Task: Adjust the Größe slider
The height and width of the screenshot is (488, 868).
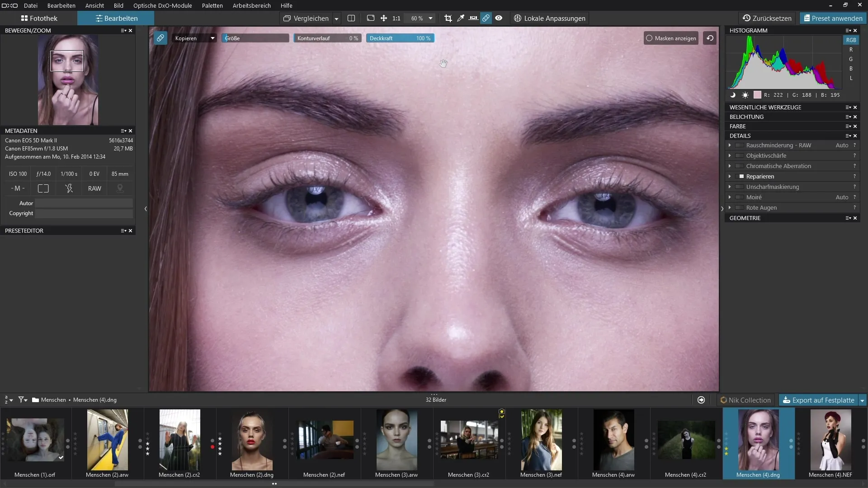Action: click(255, 38)
